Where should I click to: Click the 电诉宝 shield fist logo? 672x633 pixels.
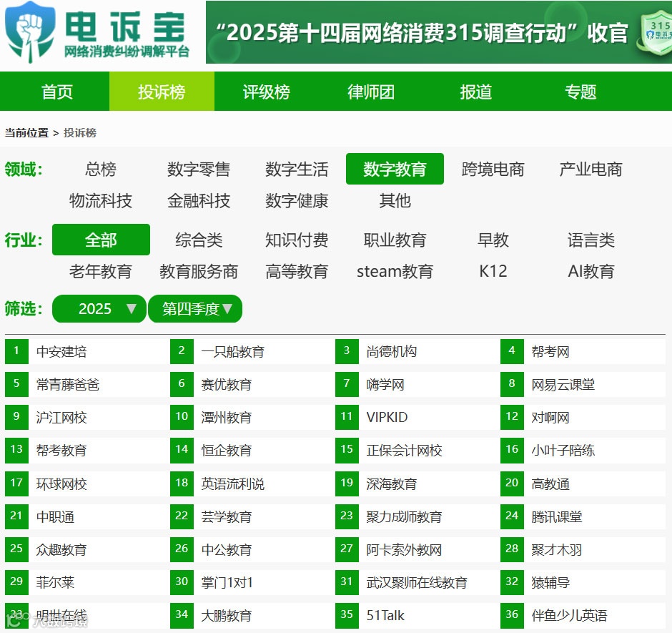coord(30,32)
